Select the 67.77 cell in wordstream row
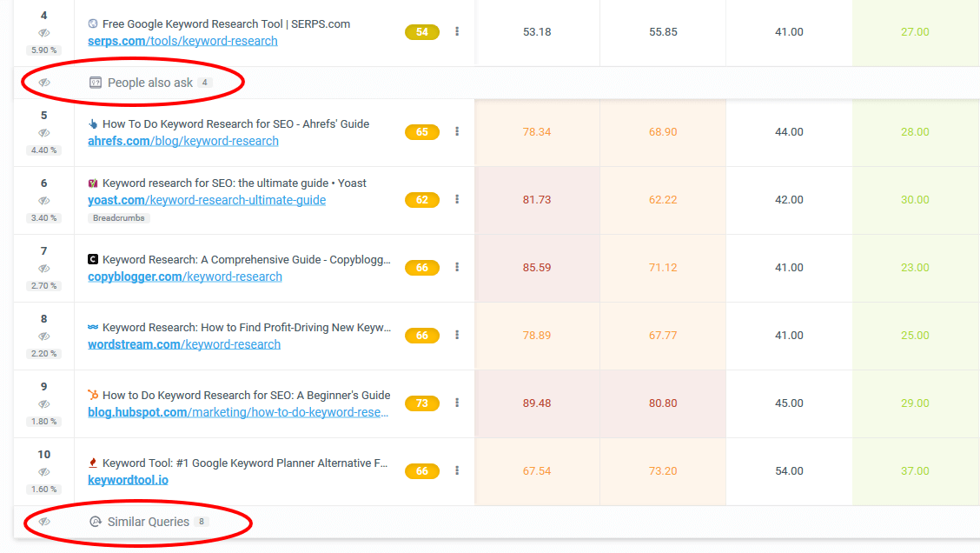This screenshot has width=980, height=553. [663, 336]
